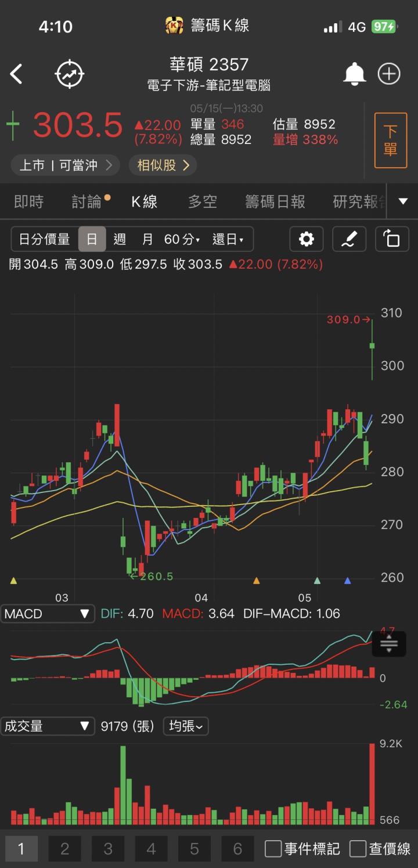The width and height of the screenshot is (418, 868).
Task: Tap the DIF: 4.70 reading
Action: pos(127,614)
